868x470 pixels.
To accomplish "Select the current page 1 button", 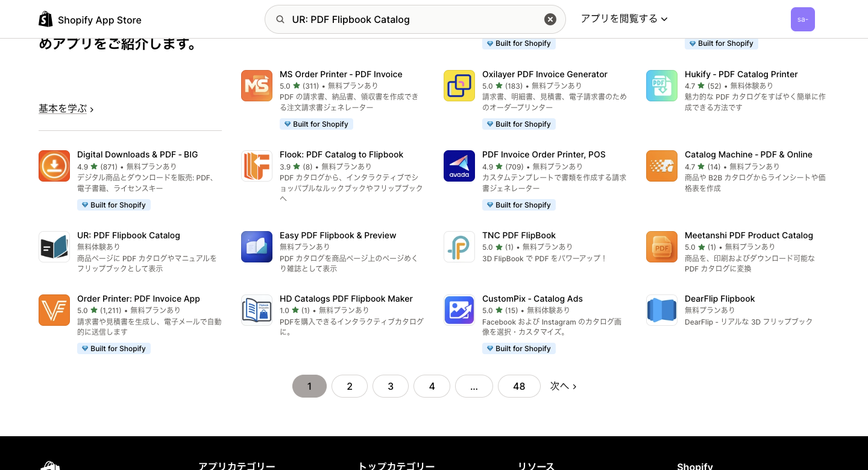I will point(309,386).
